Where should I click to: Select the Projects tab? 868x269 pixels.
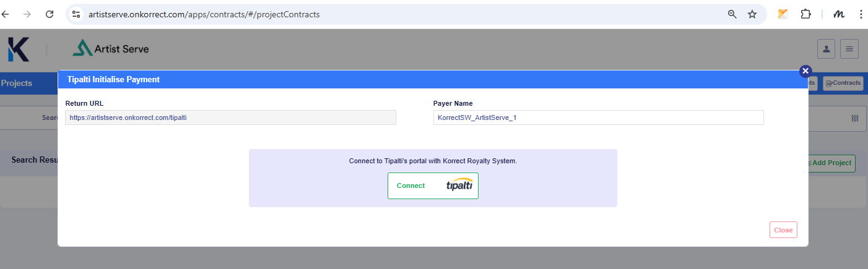coord(17,83)
